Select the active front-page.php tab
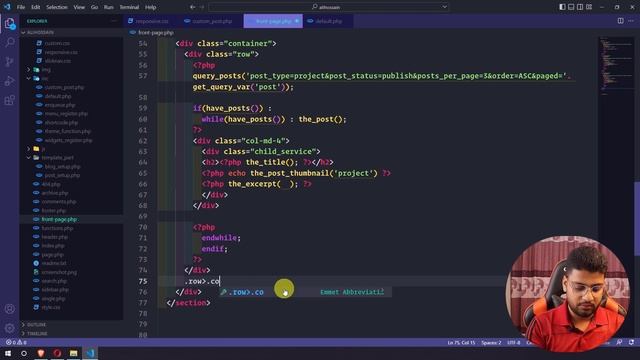The width and height of the screenshot is (640, 360). point(273,21)
